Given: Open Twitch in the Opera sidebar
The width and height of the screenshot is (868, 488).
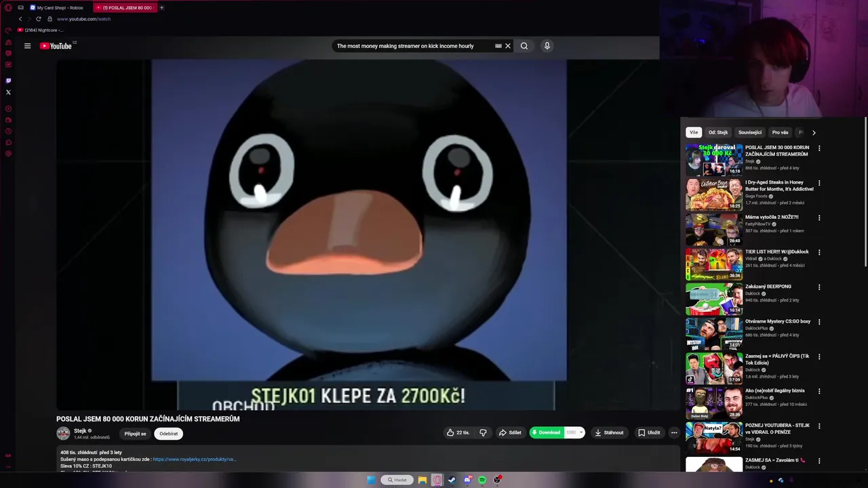Looking at the screenshot, I should pos(8,81).
